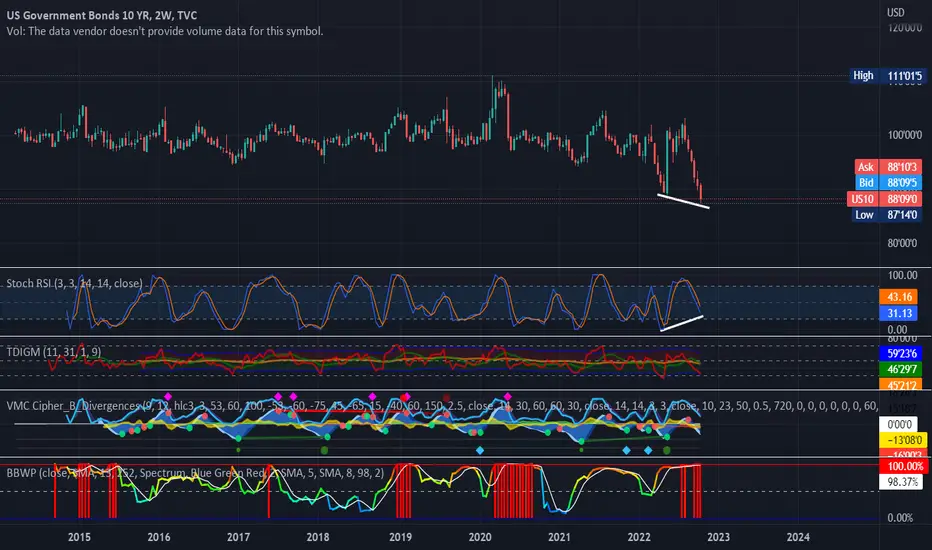Click the rightmost blue diamond in VMC pane
932x550 pixels.
[648, 451]
